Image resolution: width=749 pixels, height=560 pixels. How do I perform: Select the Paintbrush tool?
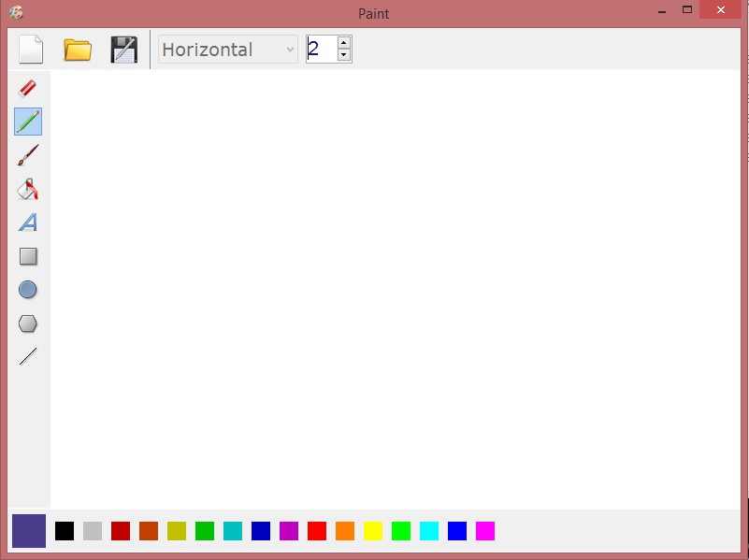(x=28, y=155)
